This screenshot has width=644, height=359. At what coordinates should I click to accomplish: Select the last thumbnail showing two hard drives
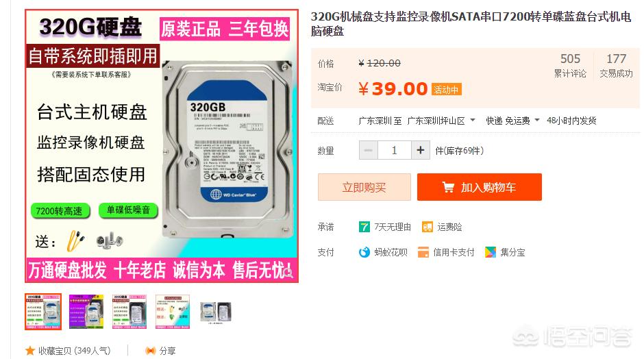point(216,311)
